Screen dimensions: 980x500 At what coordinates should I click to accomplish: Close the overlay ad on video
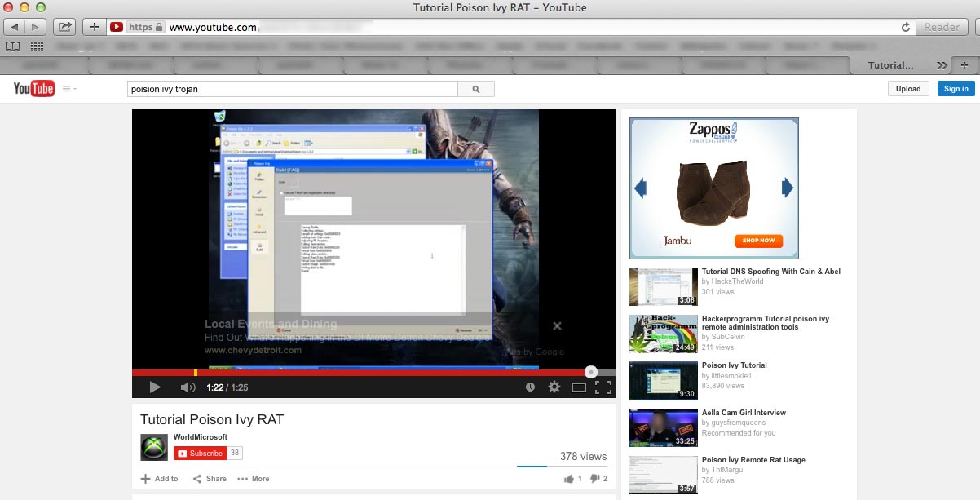pos(557,325)
